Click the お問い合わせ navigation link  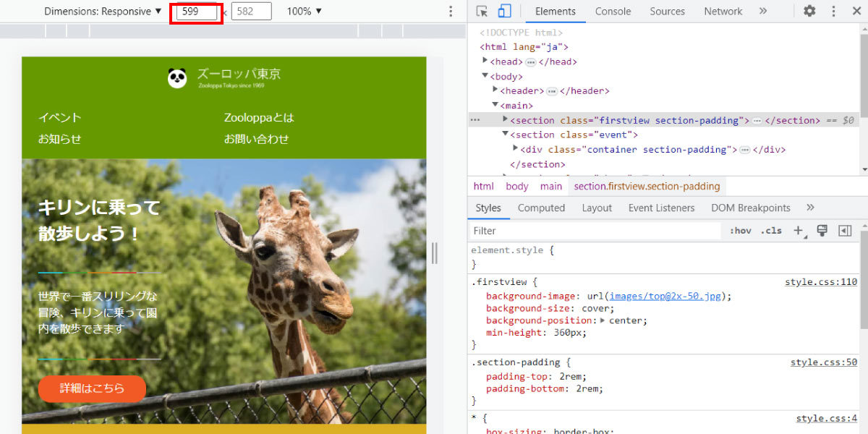256,139
